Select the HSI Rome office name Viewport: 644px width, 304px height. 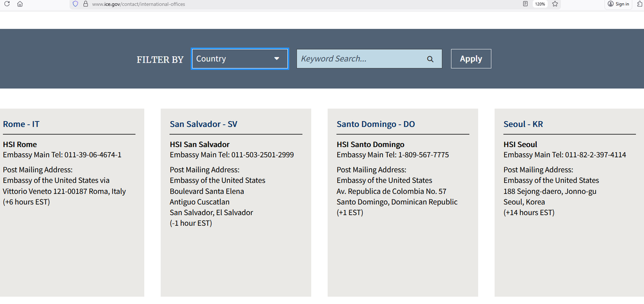pyautogui.click(x=20, y=144)
